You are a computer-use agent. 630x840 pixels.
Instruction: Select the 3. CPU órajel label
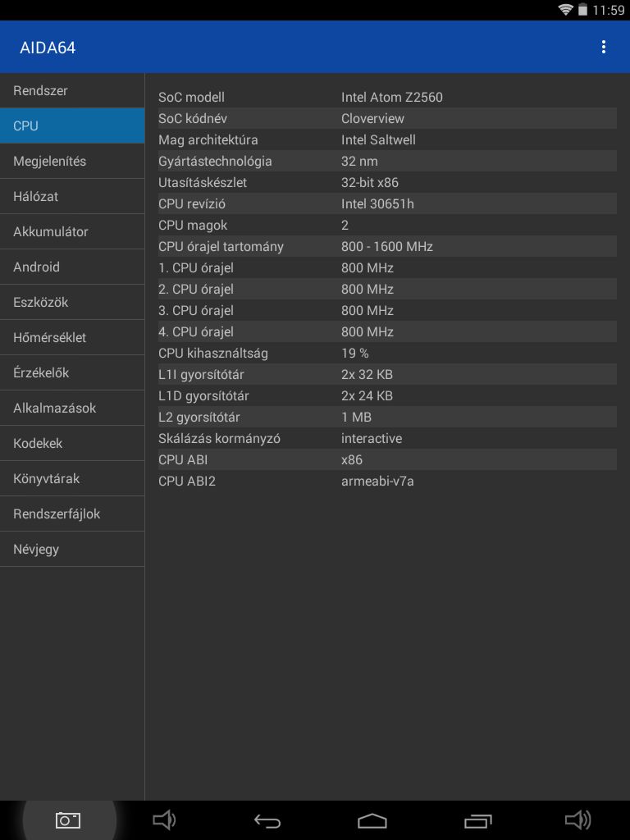[x=195, y=311]
